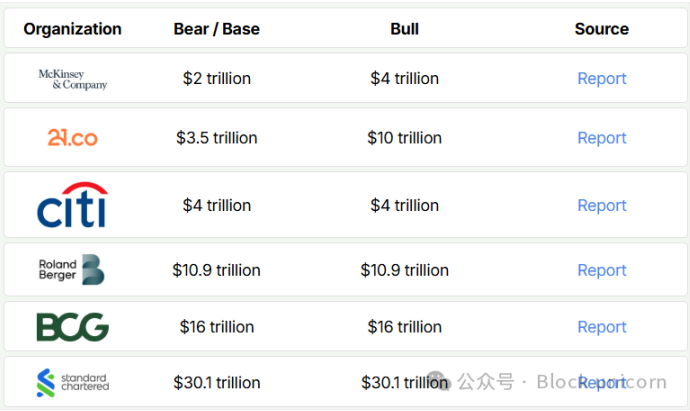This screenshot has width=690, height=411.
Task: Open the Citi Report link
Action: [602, 205]
